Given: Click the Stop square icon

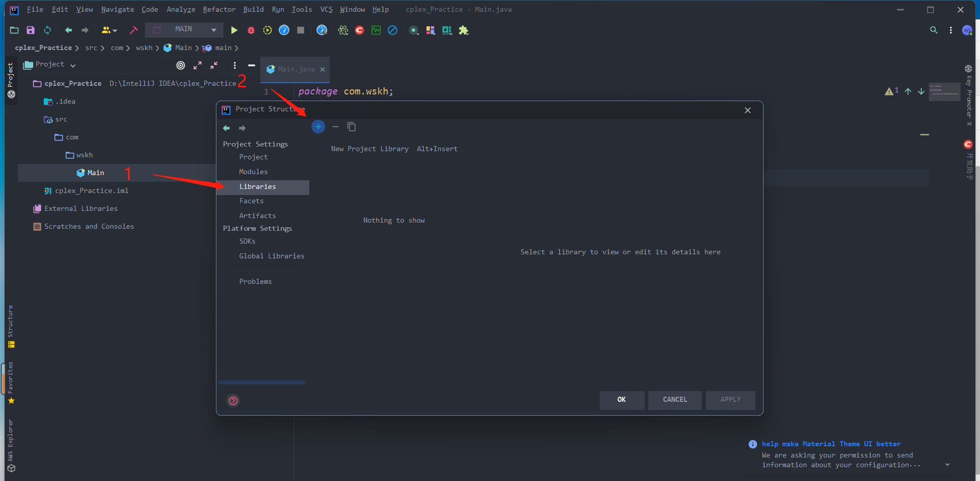Looking at the screenshot, I should pyautogui.click(x=301, y=30).
